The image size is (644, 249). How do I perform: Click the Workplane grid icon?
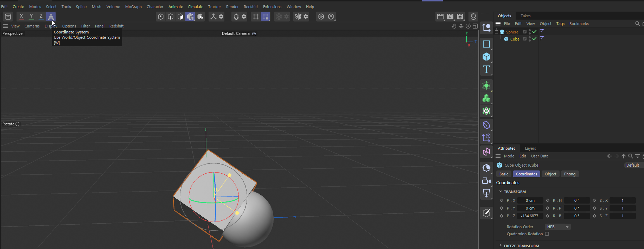click(x=256, y=17)
